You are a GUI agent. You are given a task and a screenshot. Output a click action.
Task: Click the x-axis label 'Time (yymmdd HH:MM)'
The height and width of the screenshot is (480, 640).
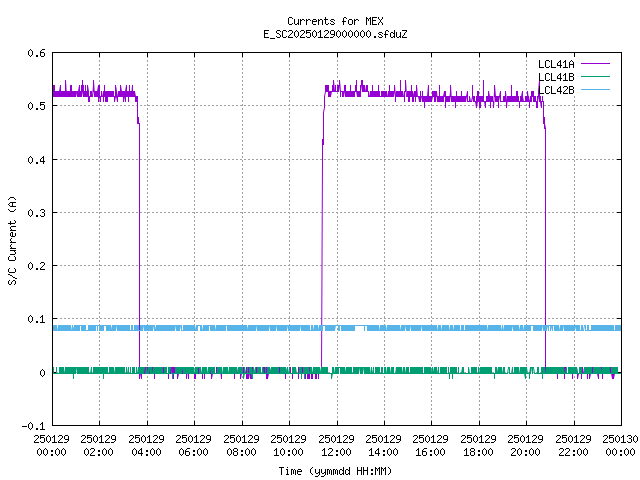[335, 471]
